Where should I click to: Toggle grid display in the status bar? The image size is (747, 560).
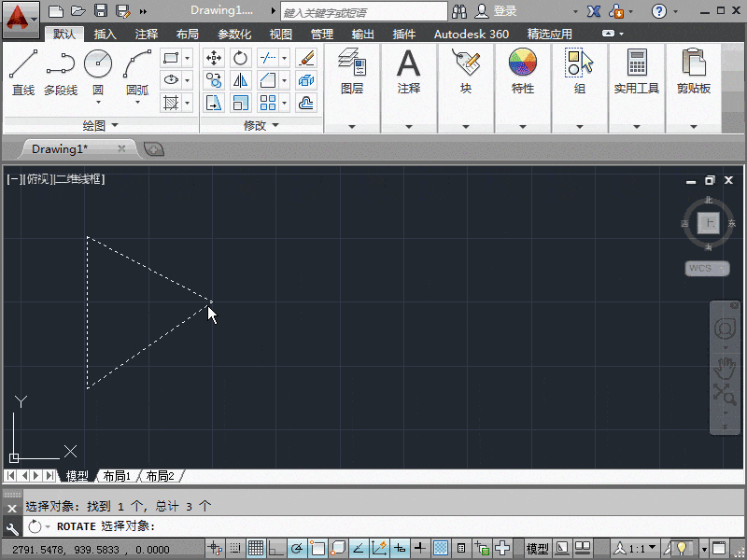pyautogui.click(x=254, y=548)
